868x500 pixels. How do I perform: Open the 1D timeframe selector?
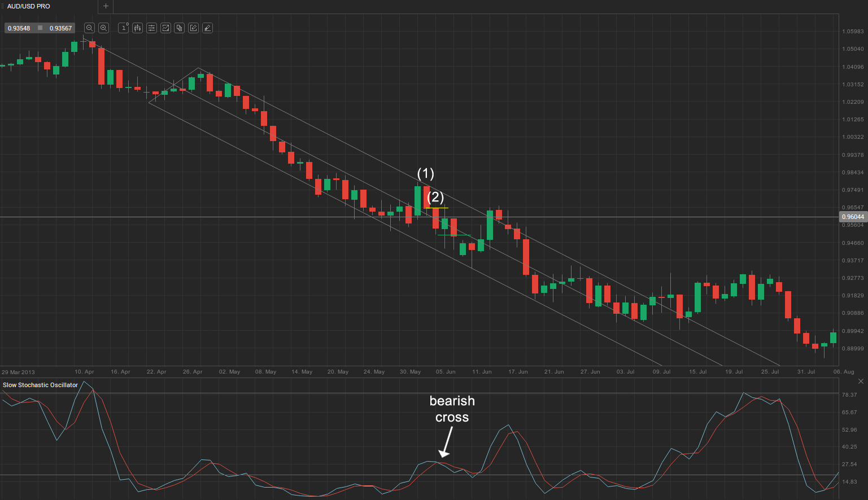tap(123, 28)
